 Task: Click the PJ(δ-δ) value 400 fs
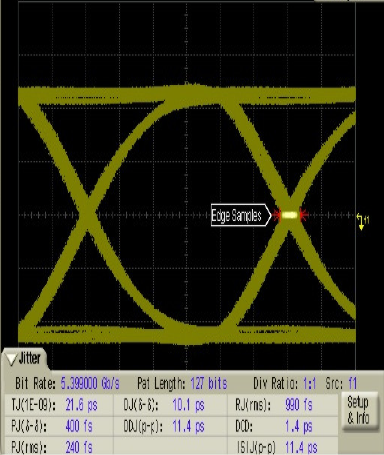(79, 426)
